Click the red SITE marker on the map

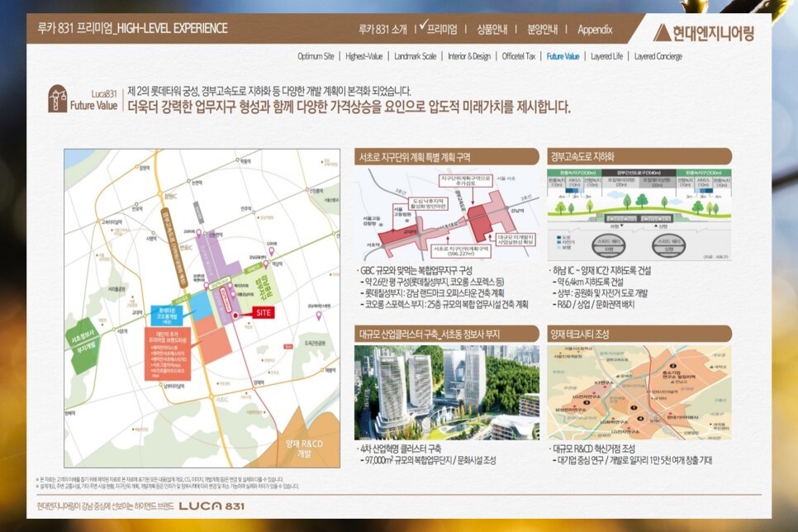[264, 312]
